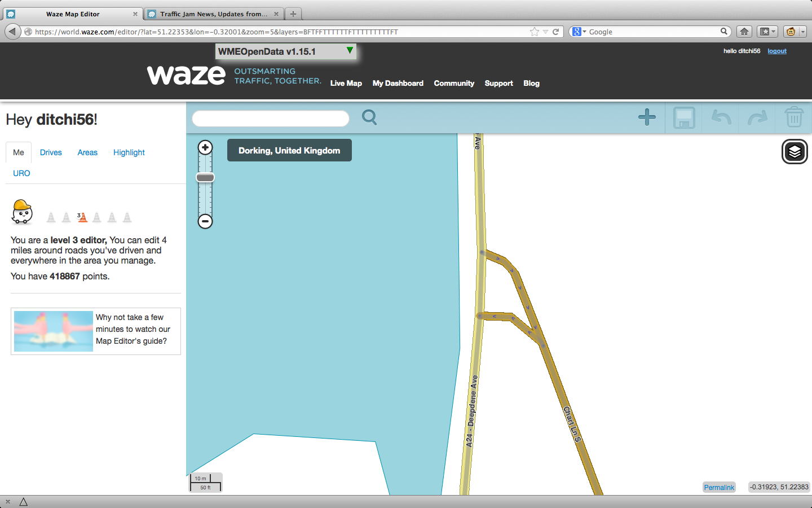Click the plus add-feature icon in toolbar
The image size is (812, 508).
pyautogui.click(x=647, y=117)
